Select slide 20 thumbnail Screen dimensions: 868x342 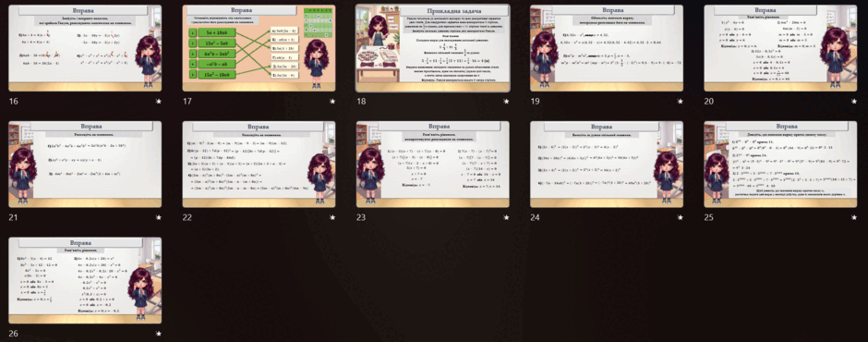click(780, 48)
